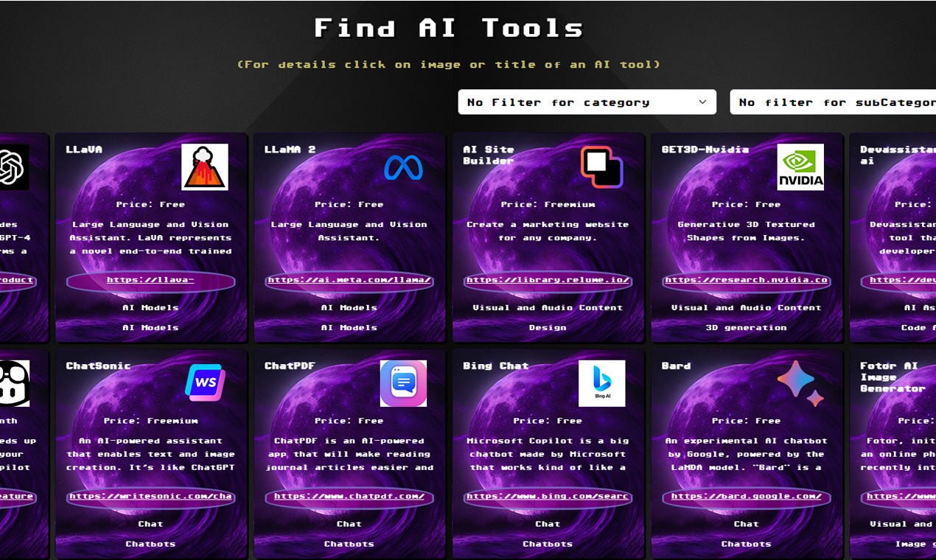Open the library.relume.io link
Viewport: 936px width, 560px height.
[548, 280]
